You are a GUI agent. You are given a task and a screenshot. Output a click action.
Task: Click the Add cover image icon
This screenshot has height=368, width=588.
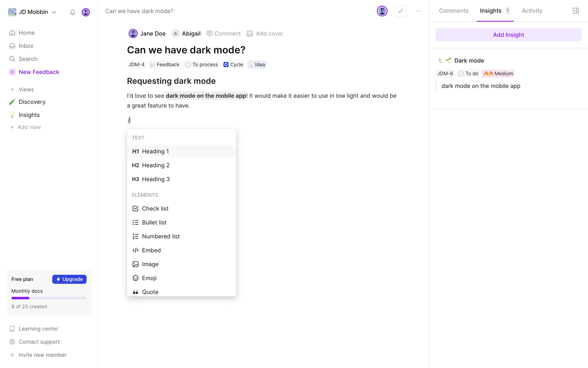pyautogui.click(x=250, y=34)
